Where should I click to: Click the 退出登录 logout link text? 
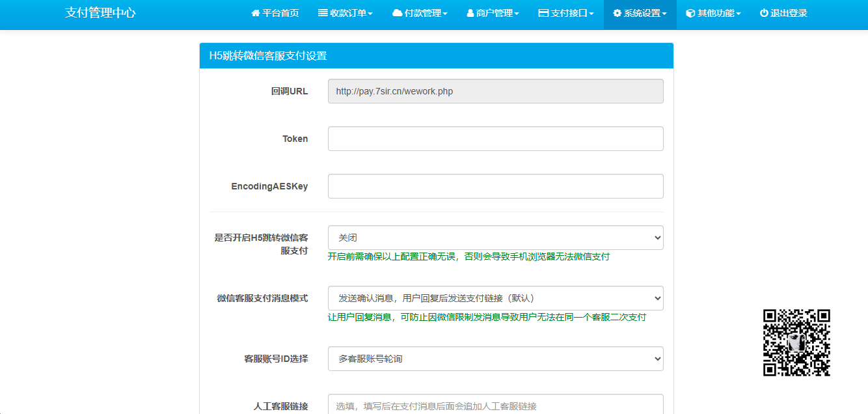pos(789,14)
